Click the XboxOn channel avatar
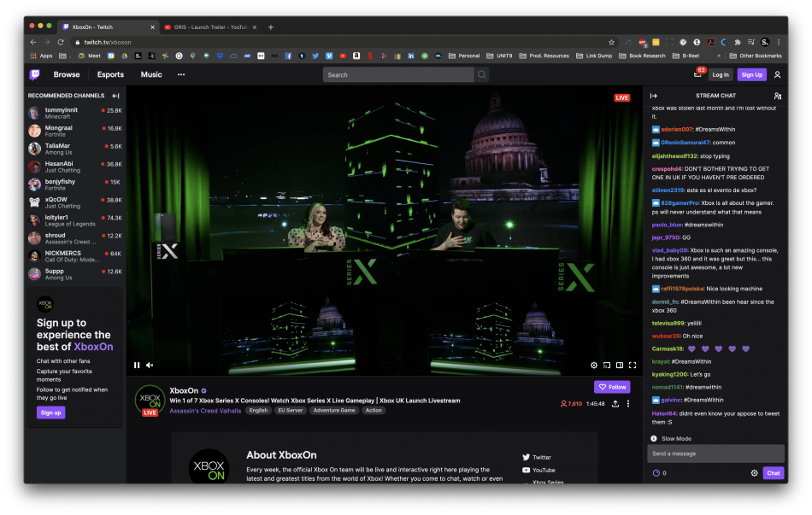 pyautogui.click(x=150, y=400)
